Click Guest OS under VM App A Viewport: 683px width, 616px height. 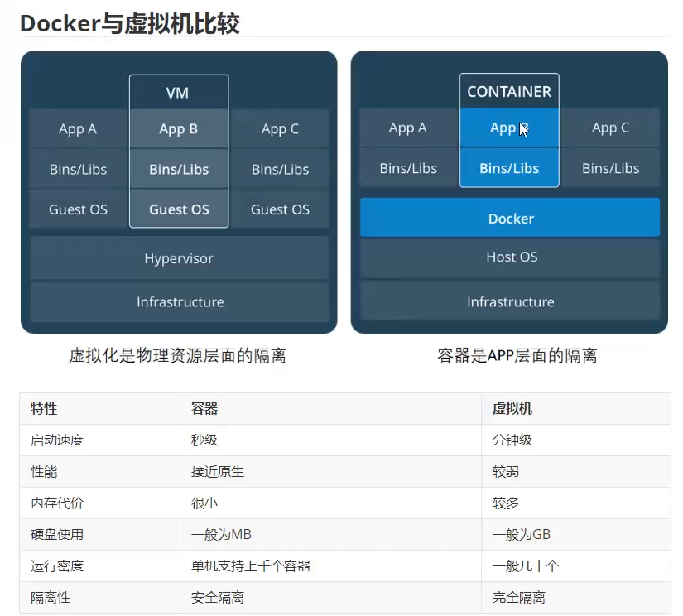78,209
